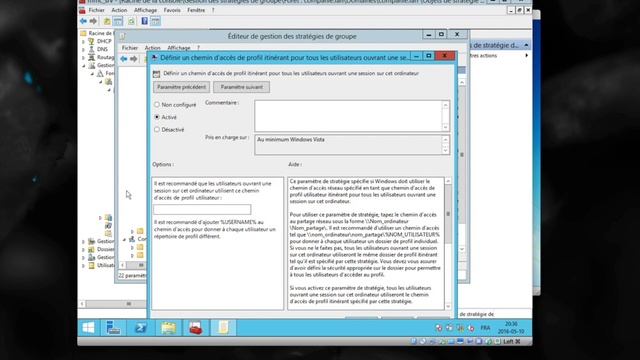Image resolution: width=640 pixels, height=360 pixels.
Task: Select the DHCP node icon in console tree
Action: click(92, 41)
